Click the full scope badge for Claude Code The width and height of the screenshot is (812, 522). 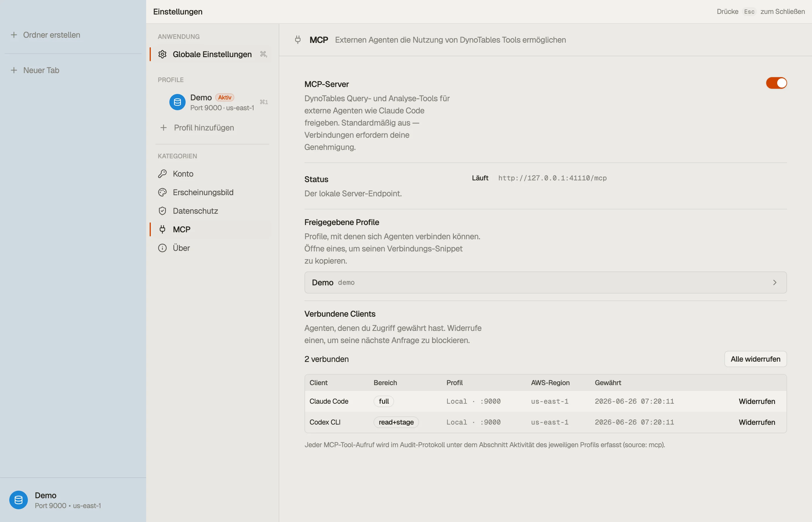pos(384,401)
